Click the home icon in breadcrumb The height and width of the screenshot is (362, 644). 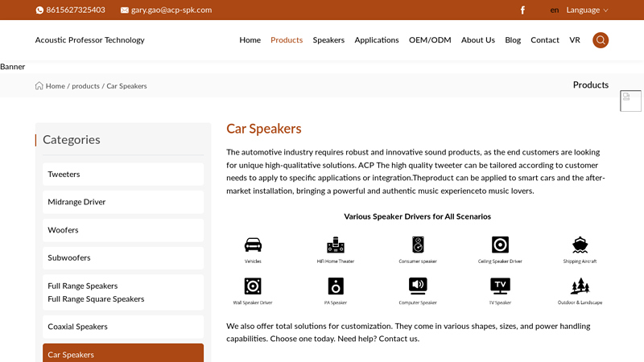[x=39, y=86]
